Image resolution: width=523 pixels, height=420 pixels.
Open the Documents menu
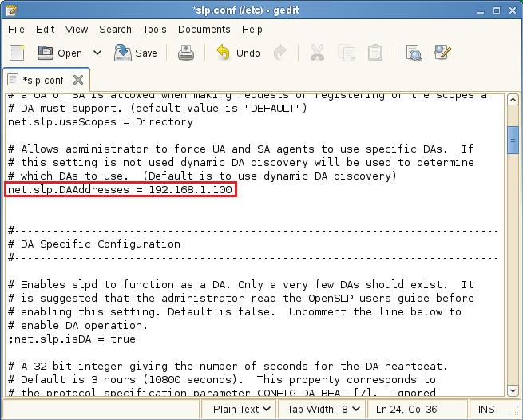tap(204, 30)
